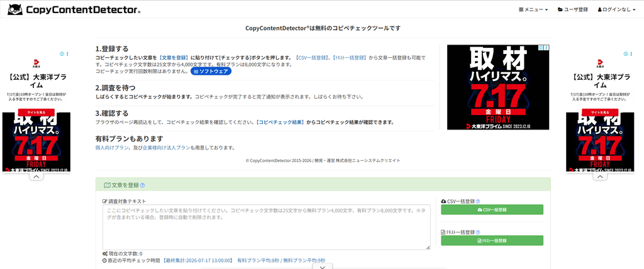Click the 現在の文字数: 0 counter text
This screenshot has width=644, height=269.
[x=126, y=254]
